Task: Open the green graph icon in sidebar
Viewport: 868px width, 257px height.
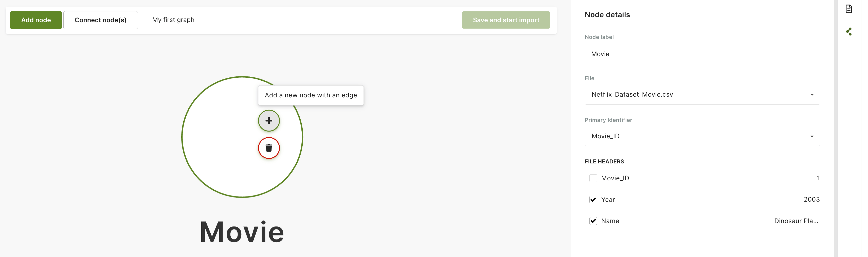Action: (x=848, y=32)
